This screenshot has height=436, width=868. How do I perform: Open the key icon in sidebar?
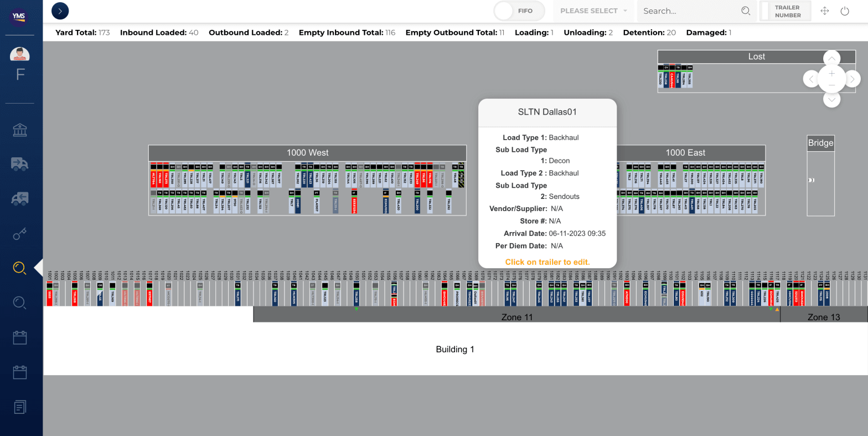[x=20, y=234]
